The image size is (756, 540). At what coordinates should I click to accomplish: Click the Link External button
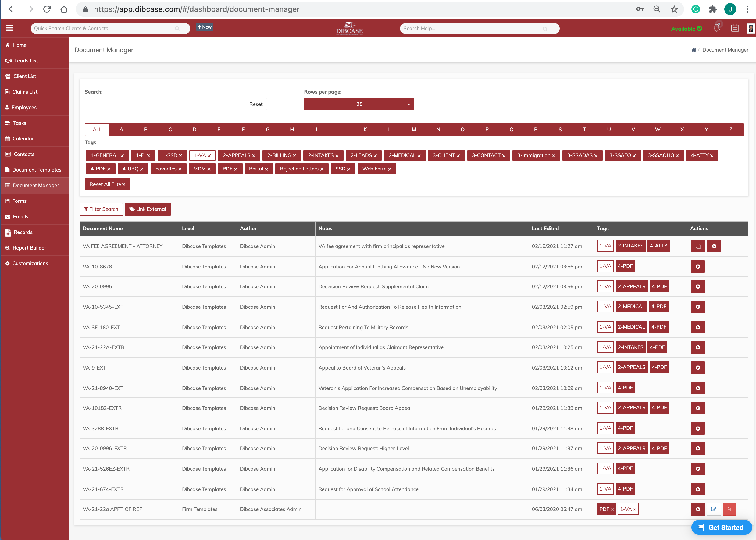click(x=148, y=209)
